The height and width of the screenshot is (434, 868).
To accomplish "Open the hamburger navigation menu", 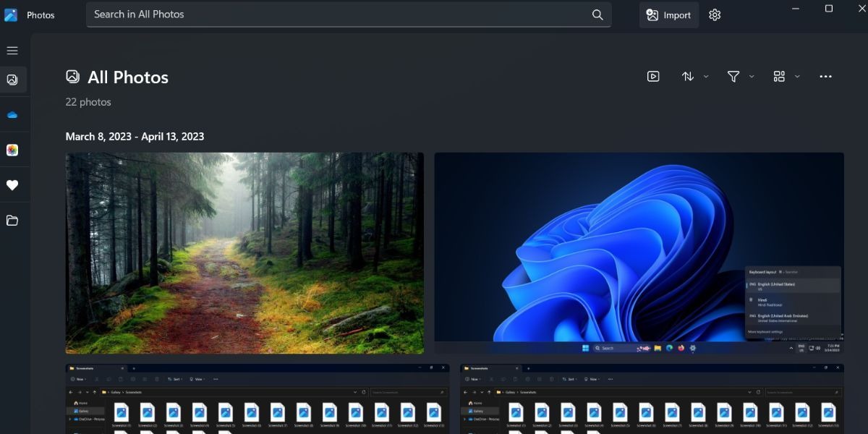I will point(12,51).
